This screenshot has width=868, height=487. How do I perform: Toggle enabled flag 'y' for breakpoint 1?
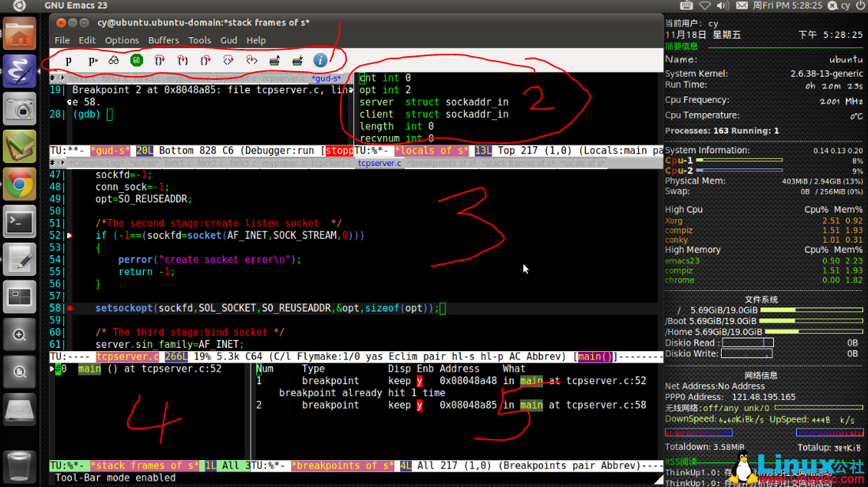pyautogui.click(x=419, y=381)
